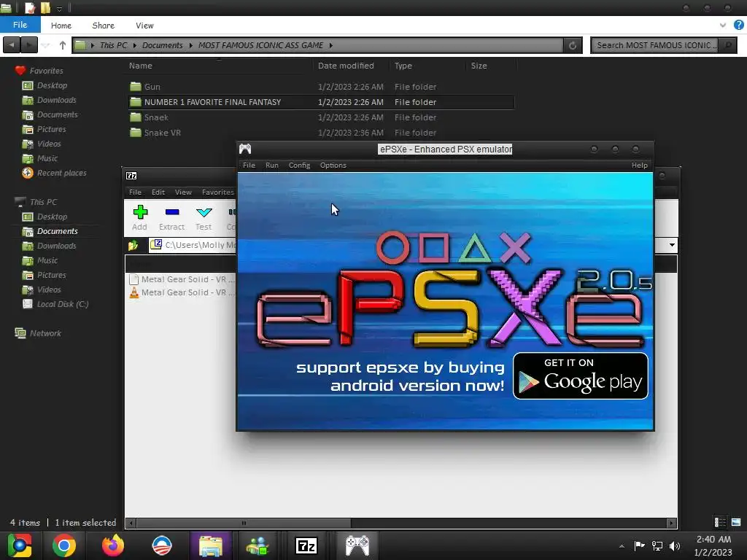Switch to the Home ribbon tab
The image size is (747, 560).
click(61, 26)
